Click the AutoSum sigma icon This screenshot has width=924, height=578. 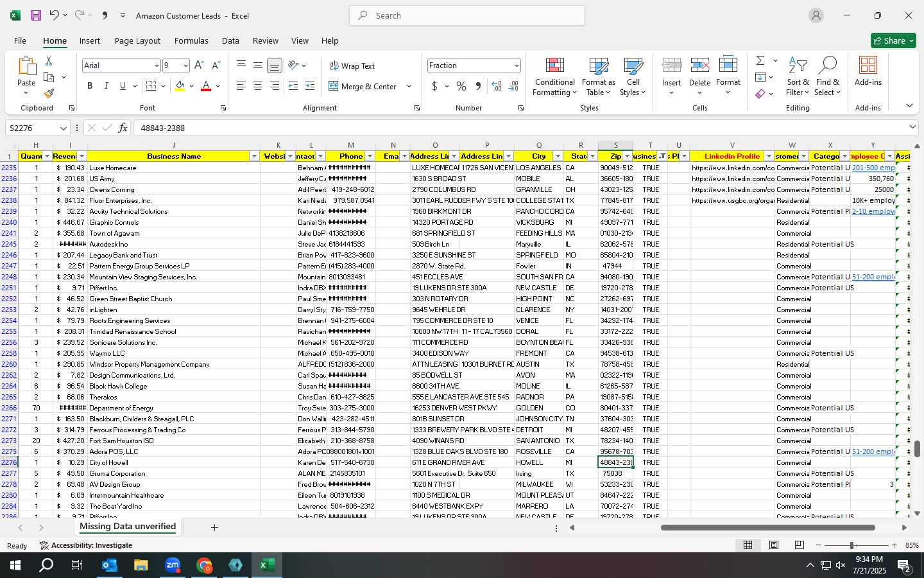(760, 60)
